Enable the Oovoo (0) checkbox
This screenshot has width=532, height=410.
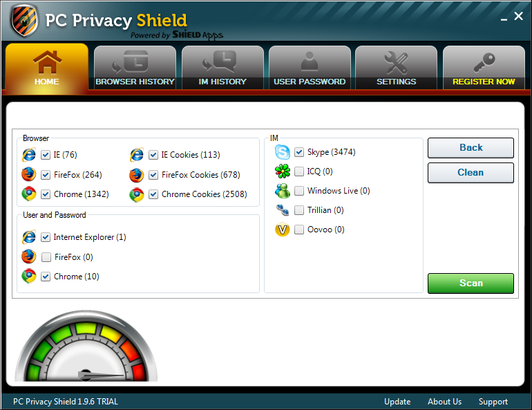pos(299,230)
